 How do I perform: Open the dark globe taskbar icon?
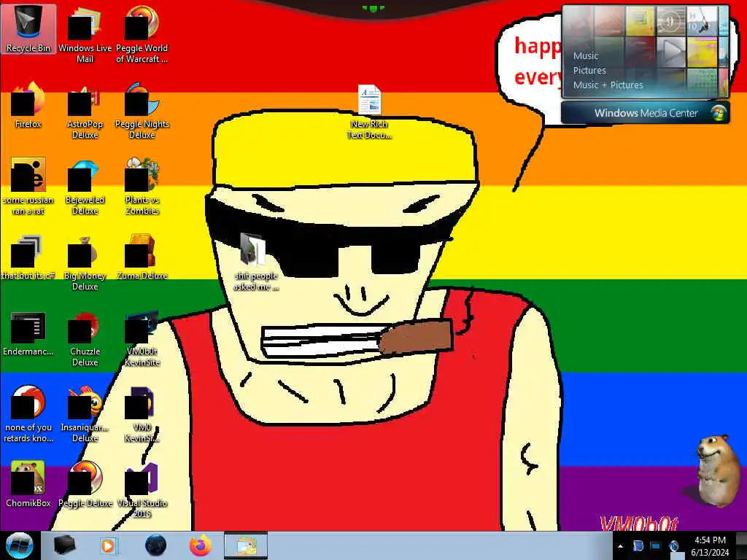point(155,545)
